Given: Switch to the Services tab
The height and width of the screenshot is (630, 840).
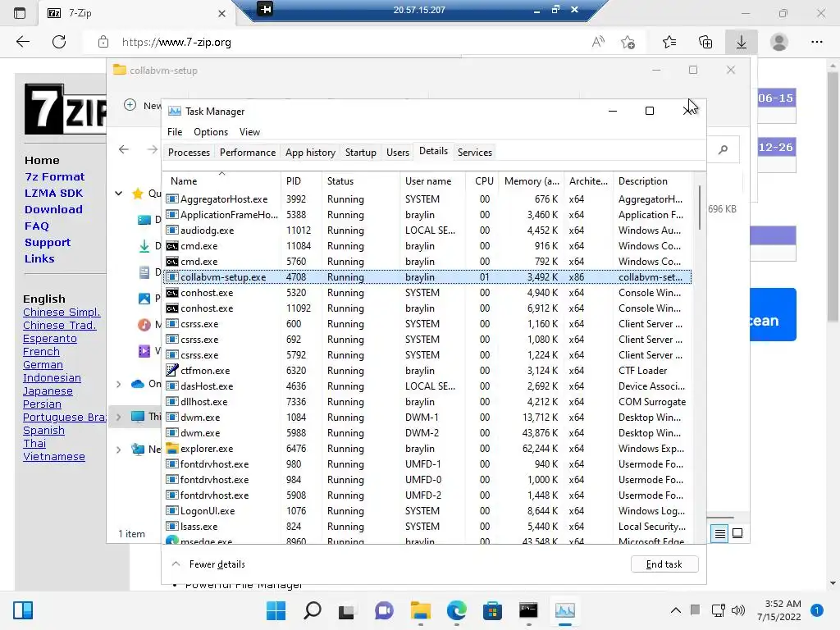Looking at the screenshot, I should pos(475,153).
